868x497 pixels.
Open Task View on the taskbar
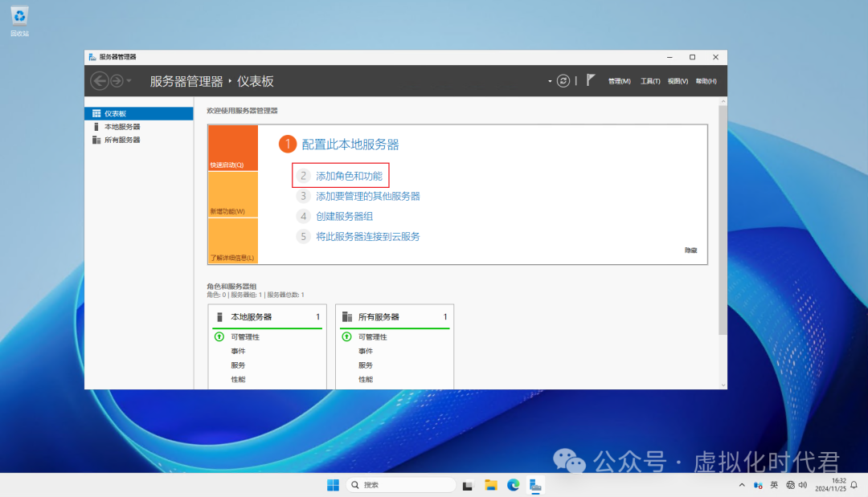coord(468,485)
